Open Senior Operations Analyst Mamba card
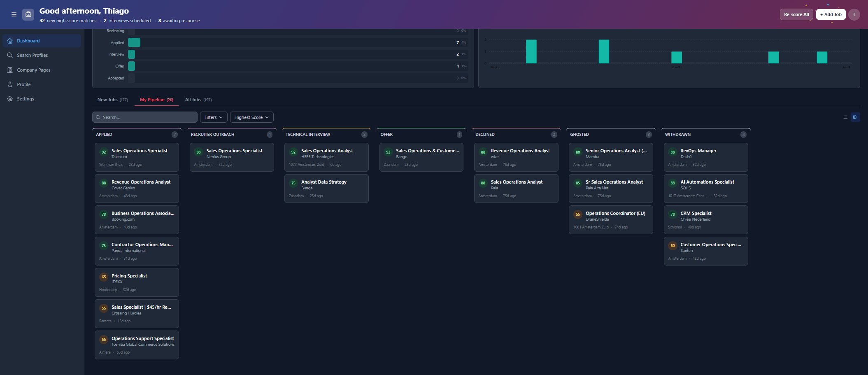The width and height of the screenshot is (868, 375). [x=611, y=157]
